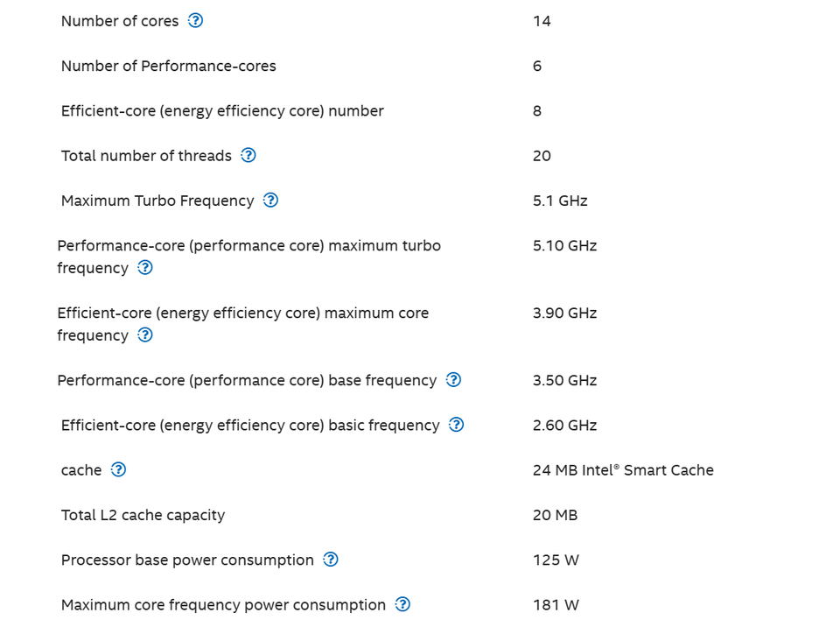Select the 2.60 GHz basic frequency value

(564, 426)
